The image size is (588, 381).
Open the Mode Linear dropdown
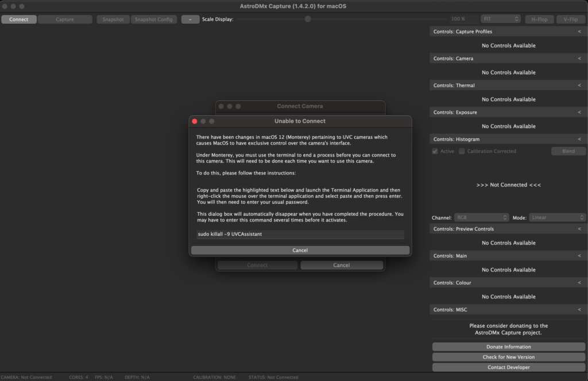pos(557,217)
